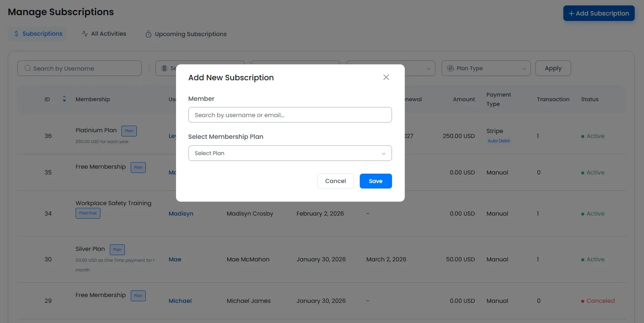Click the 250.00 USD amount cell
644x323 pixels.
click(x=459, y=136)
